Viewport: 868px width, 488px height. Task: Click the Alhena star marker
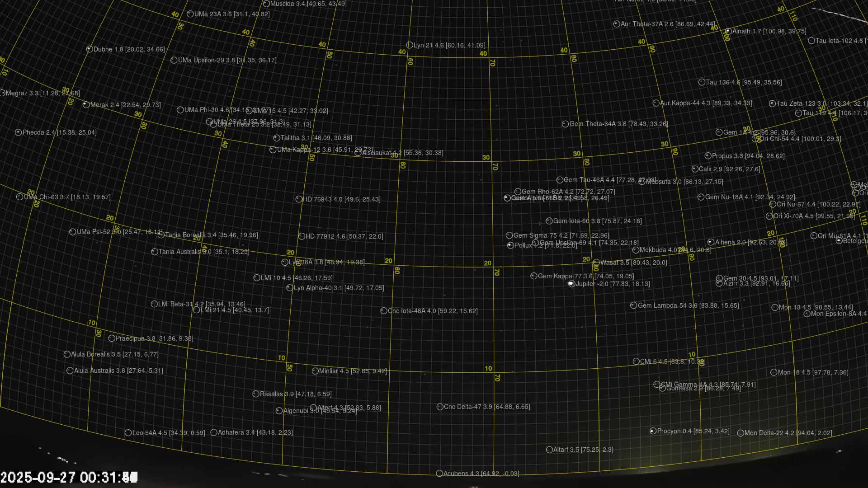point(711,242)
